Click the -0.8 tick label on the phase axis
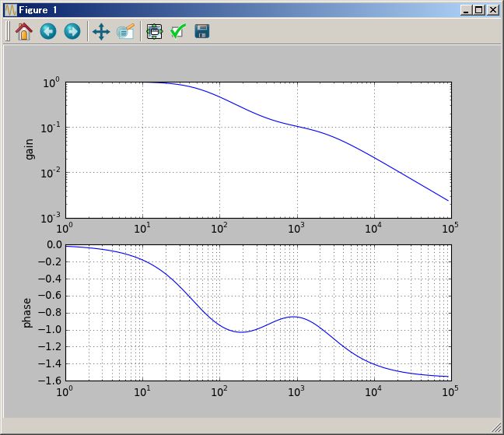 point(50,313)
